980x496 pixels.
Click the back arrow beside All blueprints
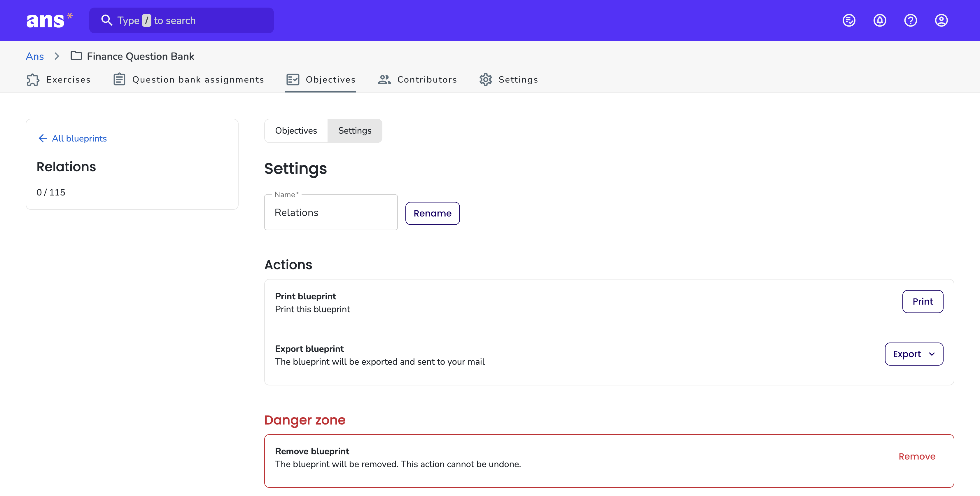(43, 139)
